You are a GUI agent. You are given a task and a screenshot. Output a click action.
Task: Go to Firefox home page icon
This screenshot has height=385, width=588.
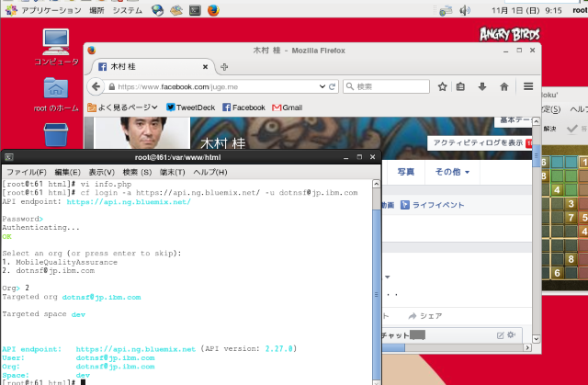(504, 86)
